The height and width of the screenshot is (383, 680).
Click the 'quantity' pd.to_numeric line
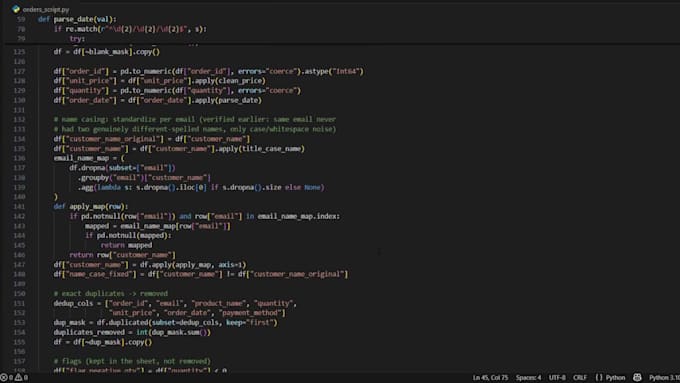click(177, 90)
